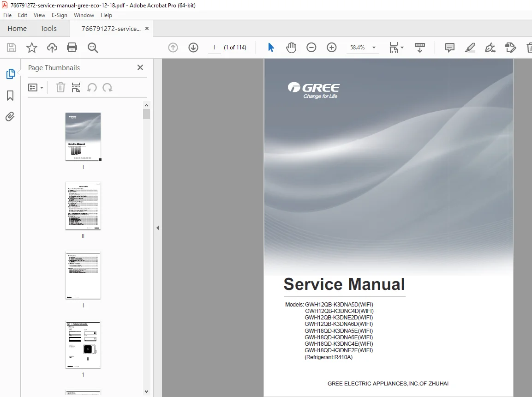Click the scrolling mode keyboard icon
Viewport: 532px width, 397px height.
420,48
